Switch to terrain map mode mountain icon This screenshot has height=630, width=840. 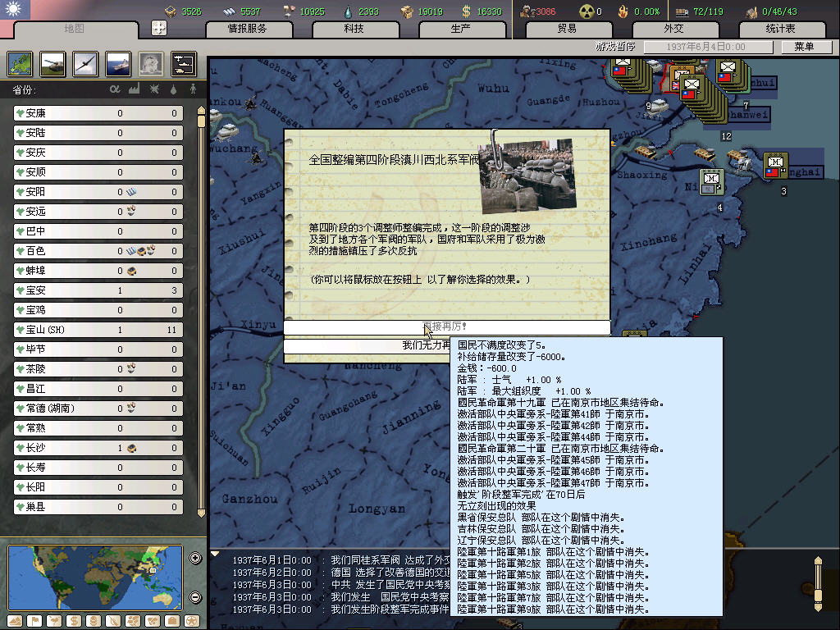pos(15,621)
